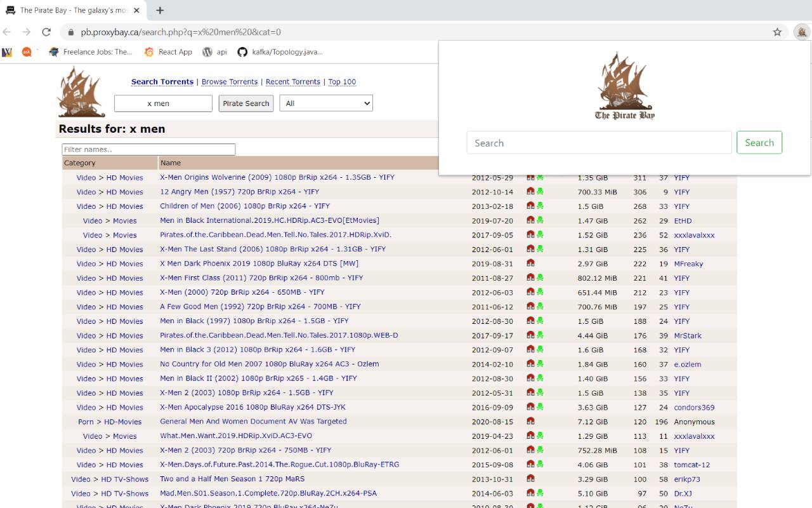The height and width of the screenshot is (508, 812).
Task: Open Browse Torrents link
Action: click(230, 82)
